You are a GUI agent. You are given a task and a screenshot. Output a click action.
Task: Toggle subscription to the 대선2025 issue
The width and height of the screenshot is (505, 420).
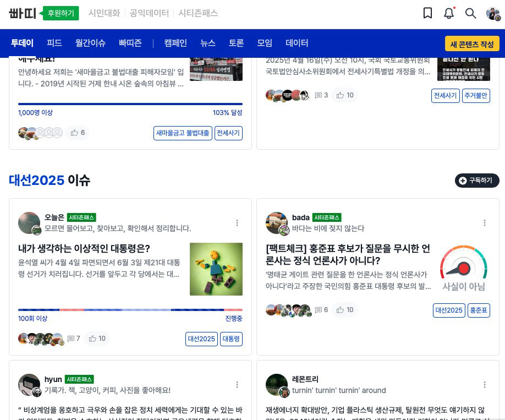click(x=477, y=180)
